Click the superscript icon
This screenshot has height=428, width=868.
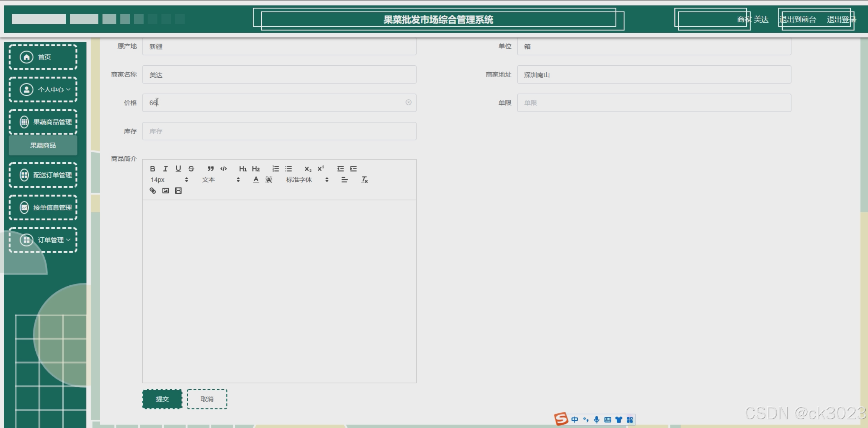321,168
